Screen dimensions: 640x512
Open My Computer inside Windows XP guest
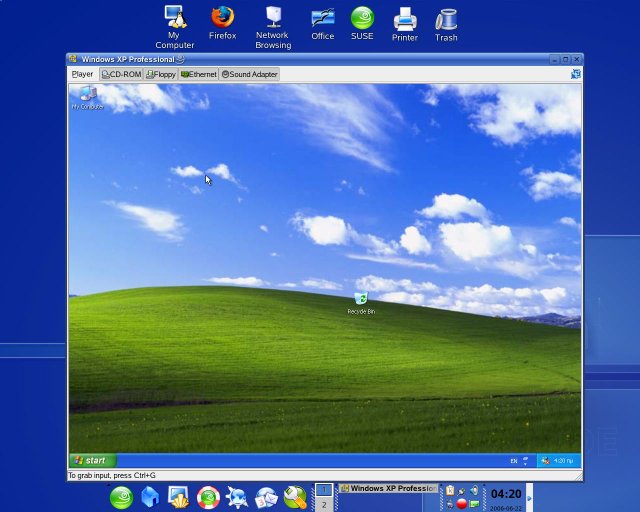[x=87, y=96]
